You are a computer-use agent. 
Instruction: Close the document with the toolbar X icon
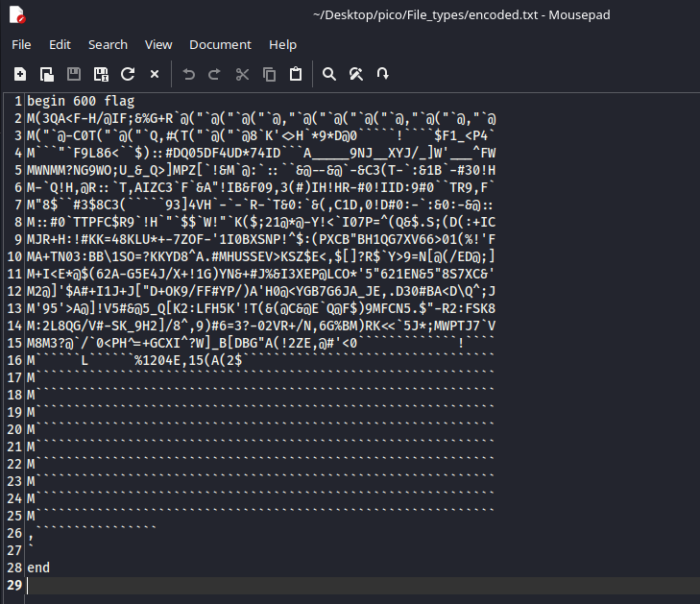click(155, 74)
